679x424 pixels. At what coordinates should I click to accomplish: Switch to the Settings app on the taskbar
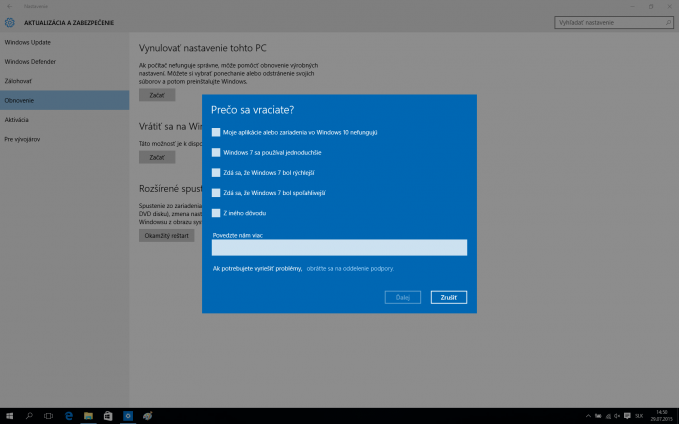pyautogui.click(x=128, y=416)
